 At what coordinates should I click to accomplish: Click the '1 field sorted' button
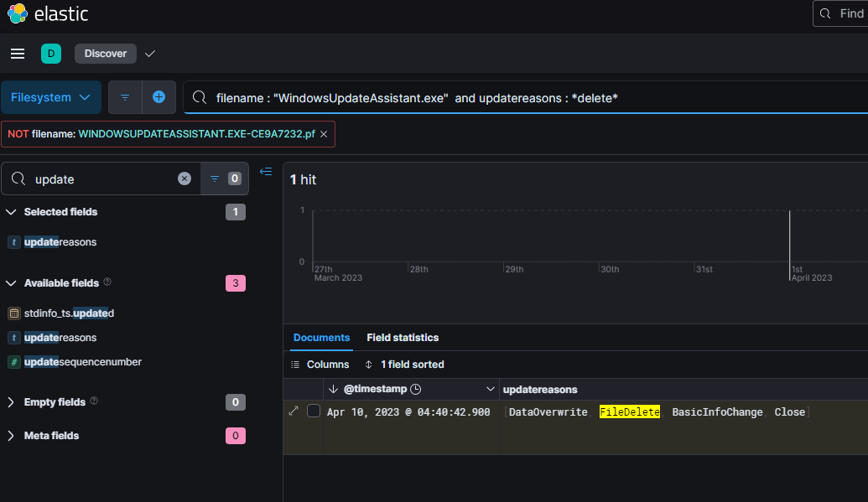(x=404, y=365)
